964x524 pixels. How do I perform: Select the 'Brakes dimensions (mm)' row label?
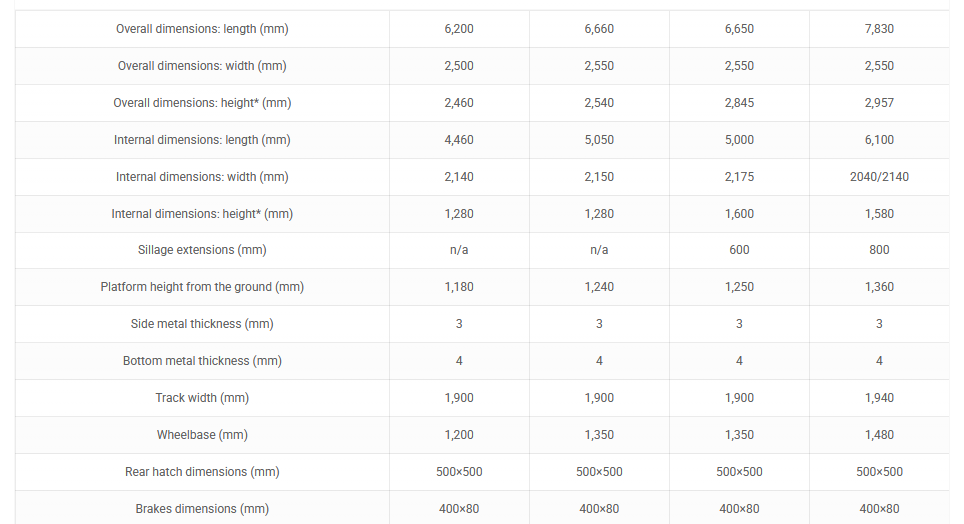[202, 509]
